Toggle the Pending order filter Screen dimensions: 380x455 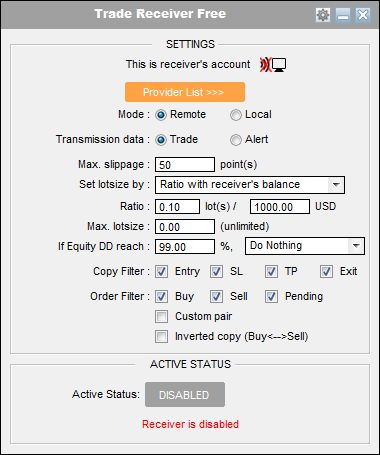(x=271, y=297)
